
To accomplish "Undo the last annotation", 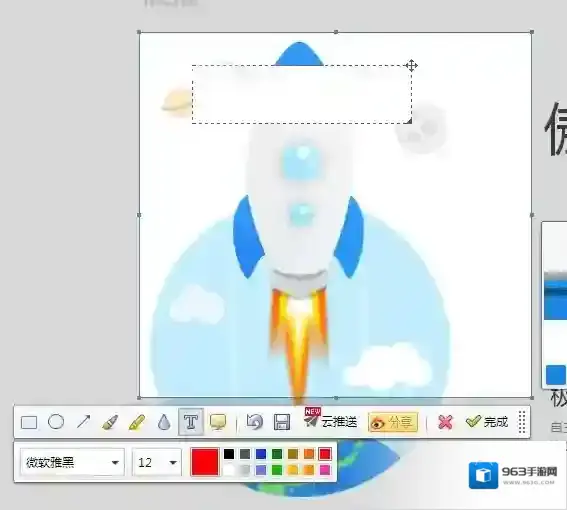I will point(255,422).
